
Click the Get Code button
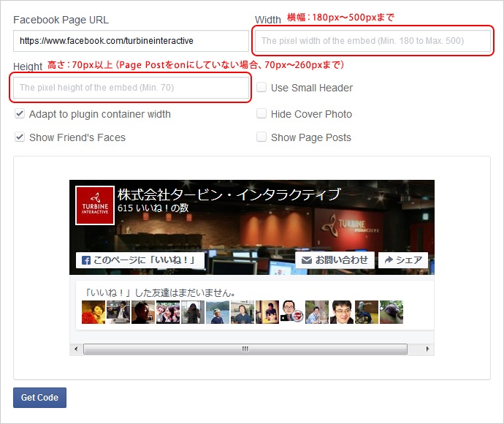(x=40, y=398)
